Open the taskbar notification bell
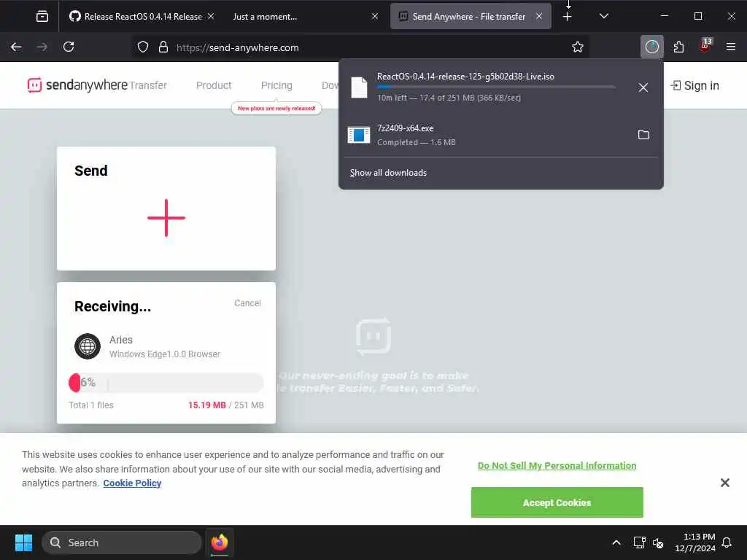 pyautogui.click(x=727, y=542)
